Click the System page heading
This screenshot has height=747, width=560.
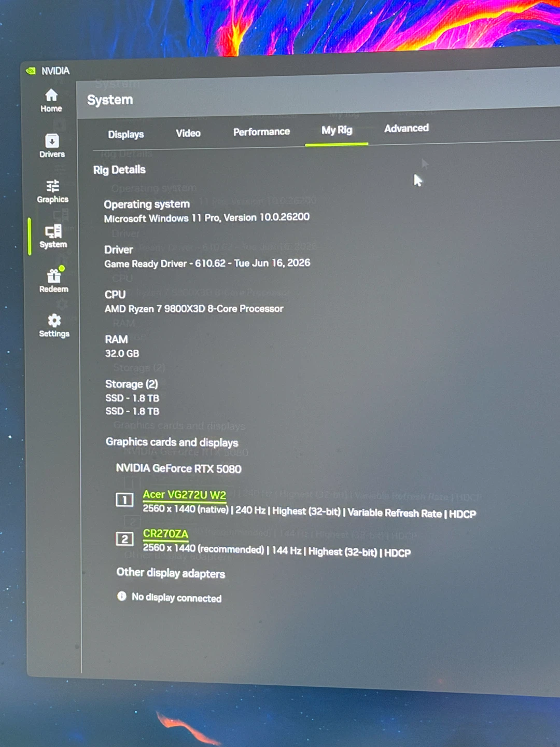pyautogui.click(x=110, y=100)
